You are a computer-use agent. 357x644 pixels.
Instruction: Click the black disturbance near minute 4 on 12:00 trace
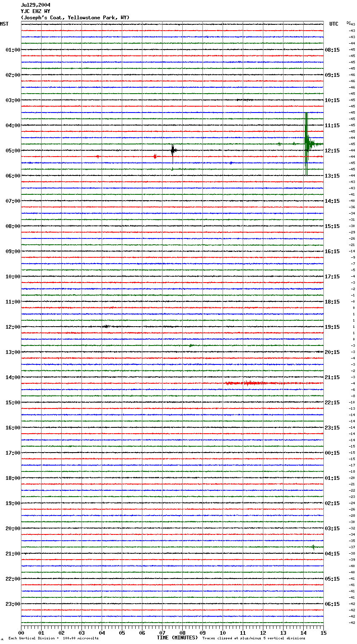click(x=107, y=327)
